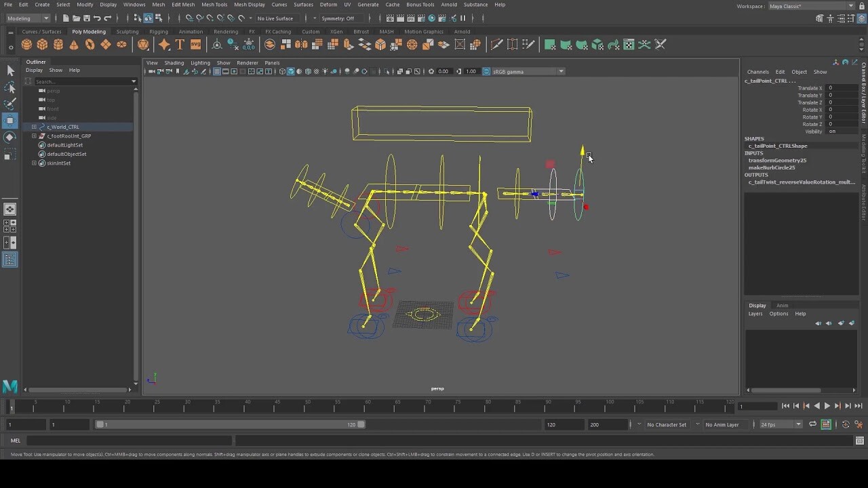Screen dimensions: 868x488
Task: Activate the Paint Selection tool
Action: click(10, 104)
